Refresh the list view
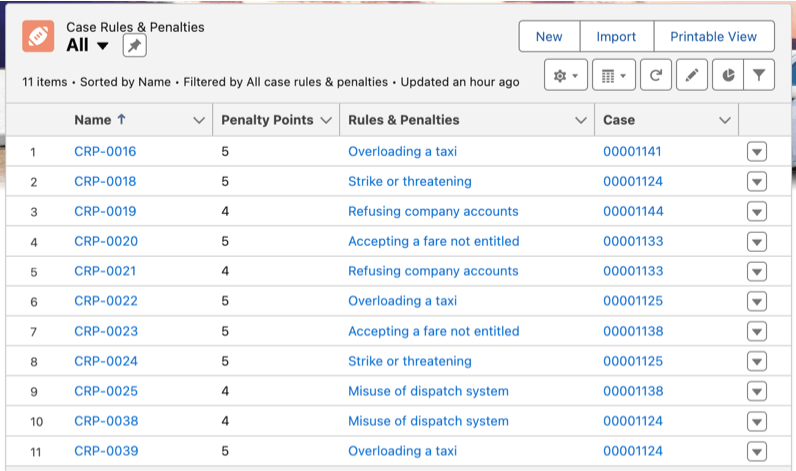The image size is (796, 471). 655,75
